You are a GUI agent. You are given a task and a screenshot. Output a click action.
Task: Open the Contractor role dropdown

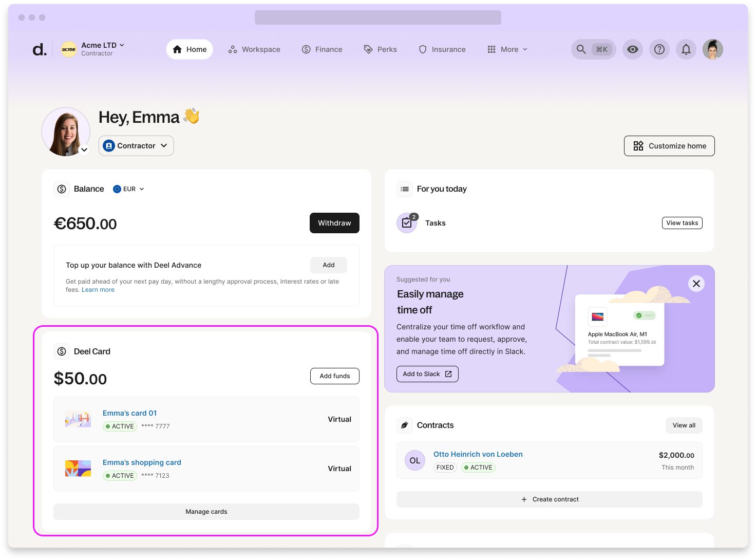tap(136, 146)
